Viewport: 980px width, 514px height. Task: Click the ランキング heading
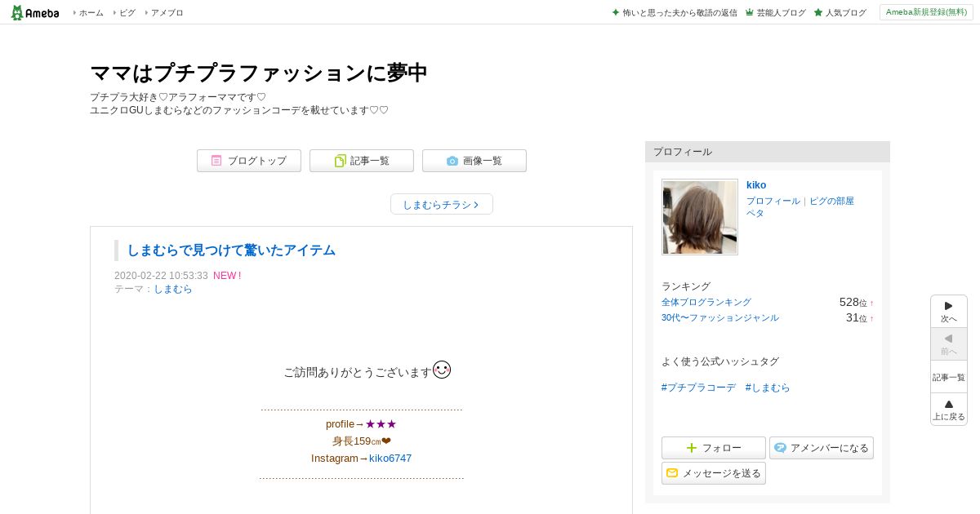686,286
